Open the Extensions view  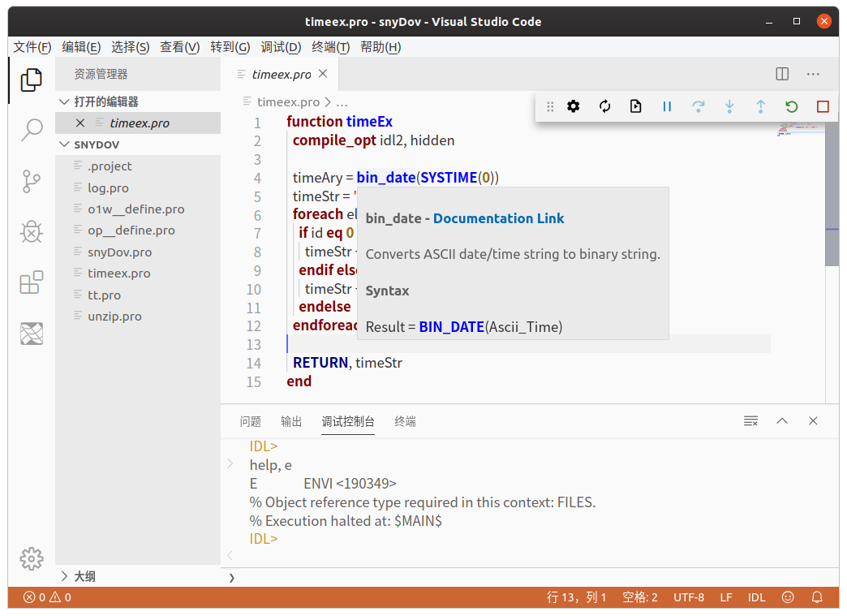pyautogui.click(x=32, y=282)
